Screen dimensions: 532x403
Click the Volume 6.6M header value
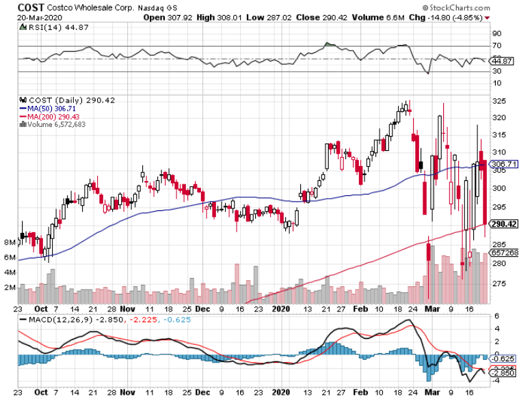(378, 18)
